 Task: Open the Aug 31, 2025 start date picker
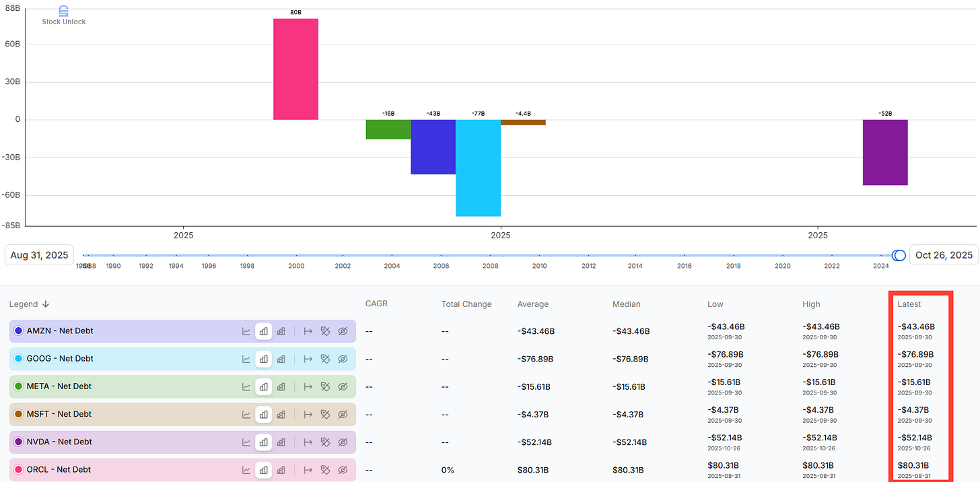pyautogui.click(x=38, y=254)
